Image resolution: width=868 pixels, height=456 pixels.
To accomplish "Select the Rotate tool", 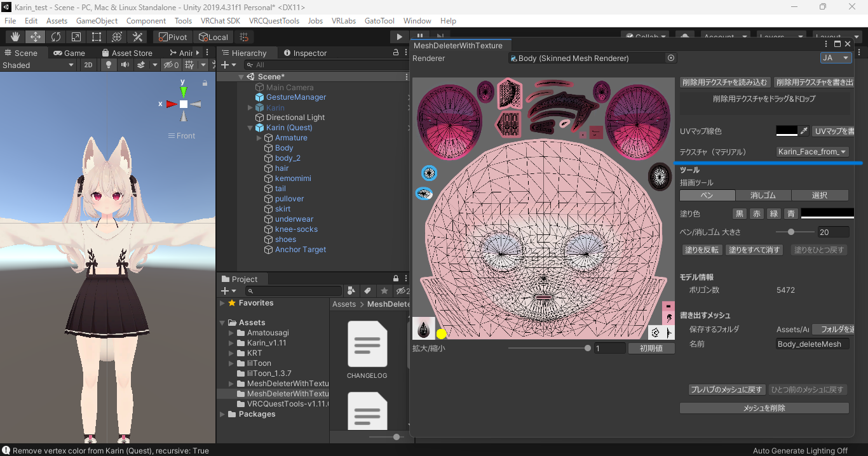I will pos(56,37).
